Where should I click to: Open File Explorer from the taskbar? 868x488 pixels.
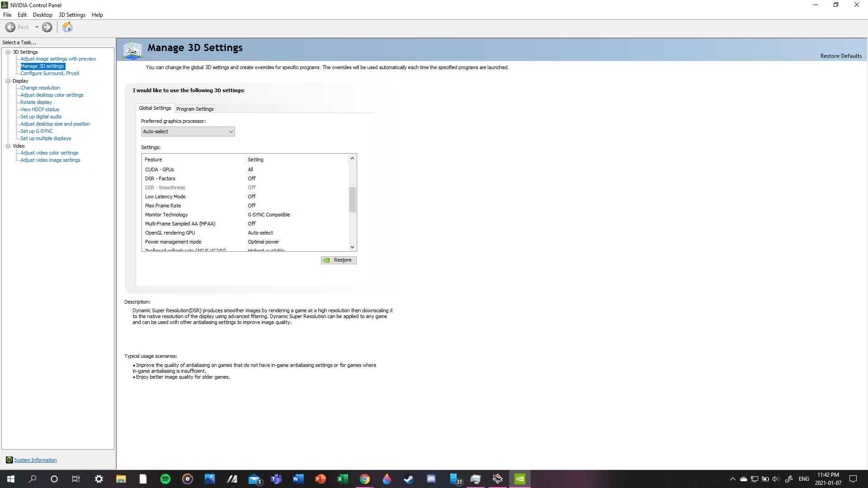pyautogui.click(x=121, y=479)
